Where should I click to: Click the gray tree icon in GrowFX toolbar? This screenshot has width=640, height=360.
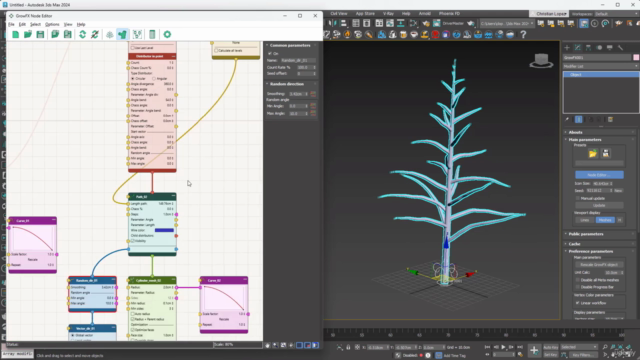109,35
